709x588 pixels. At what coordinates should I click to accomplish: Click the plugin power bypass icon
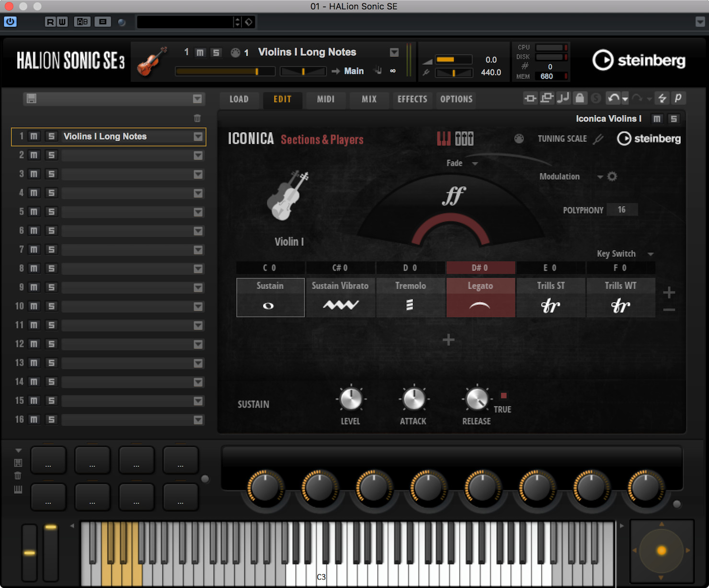click(10, 22)
